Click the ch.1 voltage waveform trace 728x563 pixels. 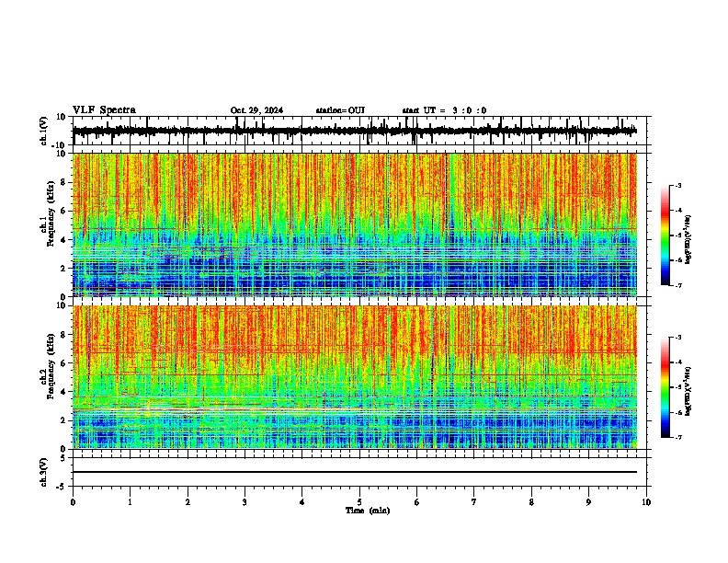[x=354, y=131]
